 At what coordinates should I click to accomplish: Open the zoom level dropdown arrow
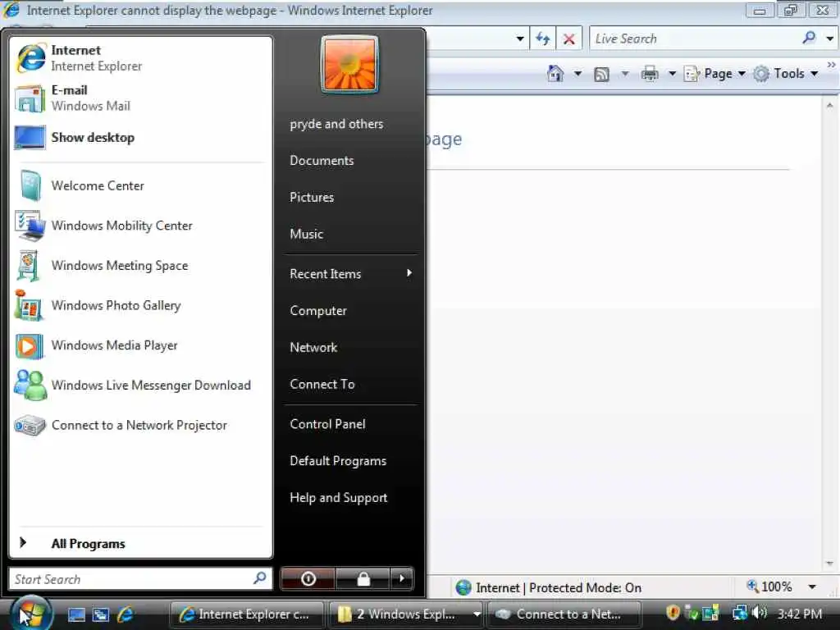click(x=812, y=587)
